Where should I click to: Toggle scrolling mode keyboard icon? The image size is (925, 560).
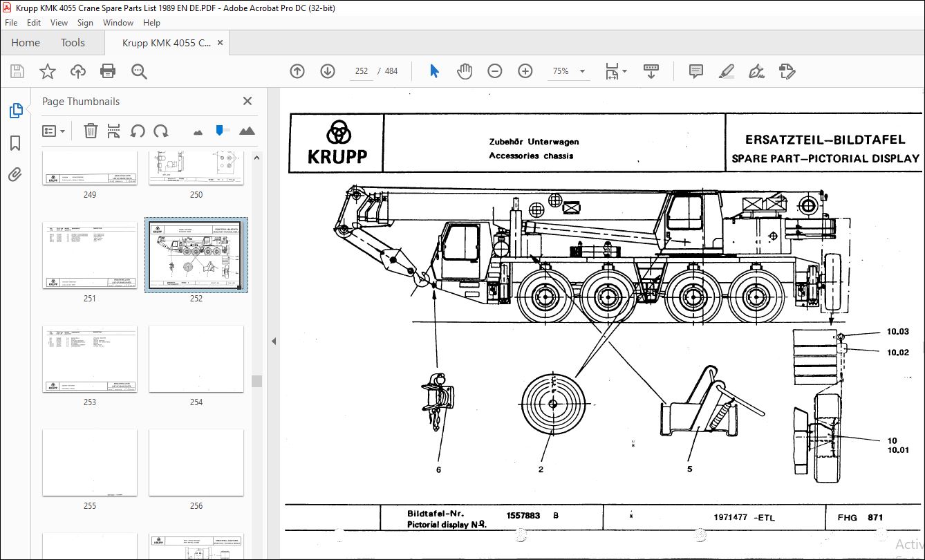pos(651,71)
